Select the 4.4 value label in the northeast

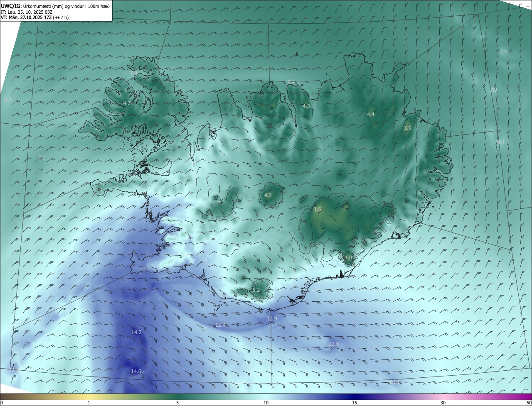[371, 114]
